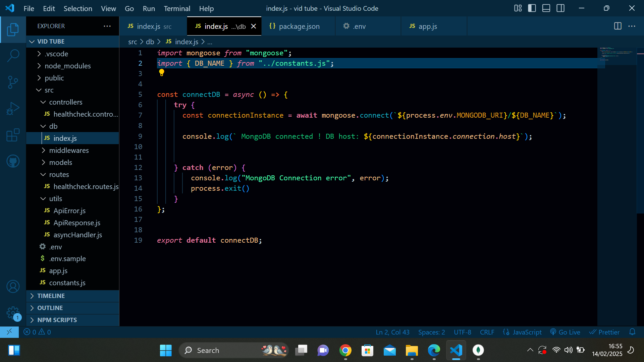Viewport: 644px width, 362px height.
Task: Open the Extensions view
Action: [x=13, y=135]
